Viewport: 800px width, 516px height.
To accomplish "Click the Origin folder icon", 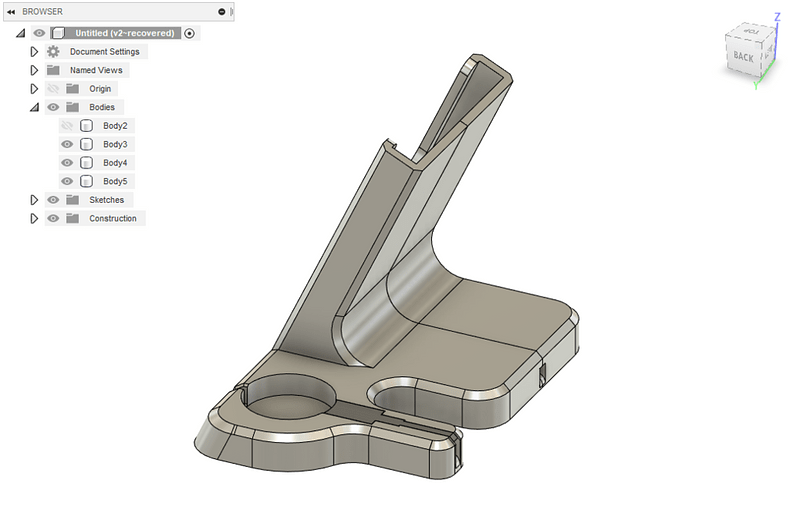I will click(x=72, y=89).
